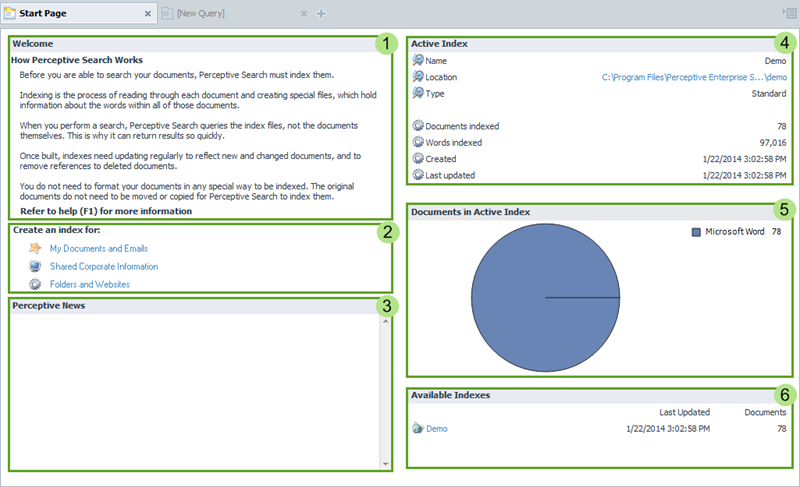Click Perceptive News scrollbar down arrow
Image resolution: width=800 pixels, height=487 pixels.
[x=386, y=464]
